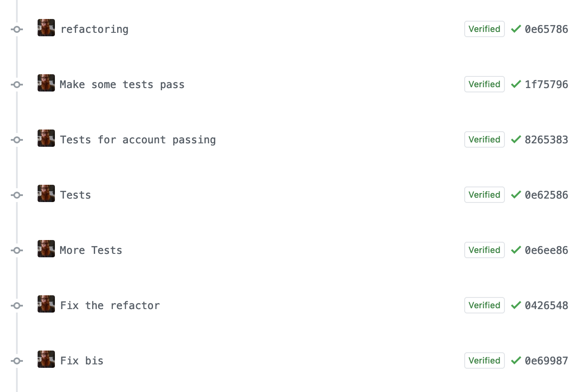Image resolution: width=587 pixels, height=392 pixels.
Task: Click the author avatar next to Fix the refactor
Action: [x=46, y=304]
